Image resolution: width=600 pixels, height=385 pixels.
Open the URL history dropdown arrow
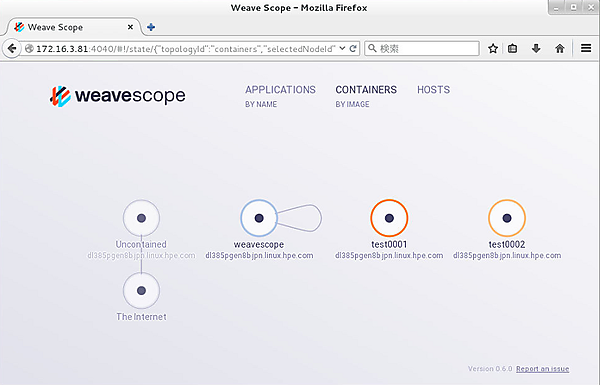pyautogui.click(x=342, y=49)
